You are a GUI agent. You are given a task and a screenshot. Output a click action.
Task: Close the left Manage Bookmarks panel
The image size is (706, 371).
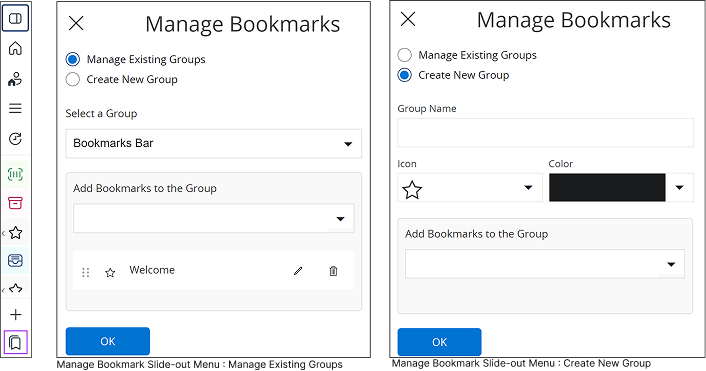point(76,23)
